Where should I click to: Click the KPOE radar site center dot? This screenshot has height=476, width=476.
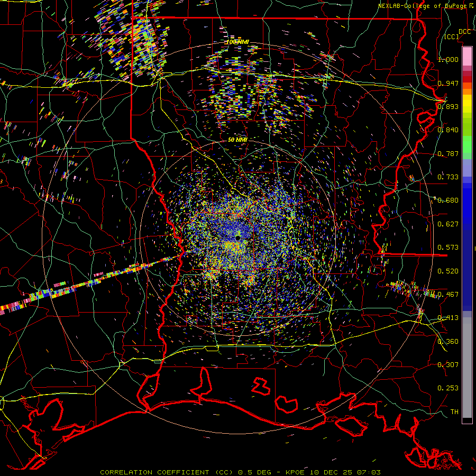(238, 238)
